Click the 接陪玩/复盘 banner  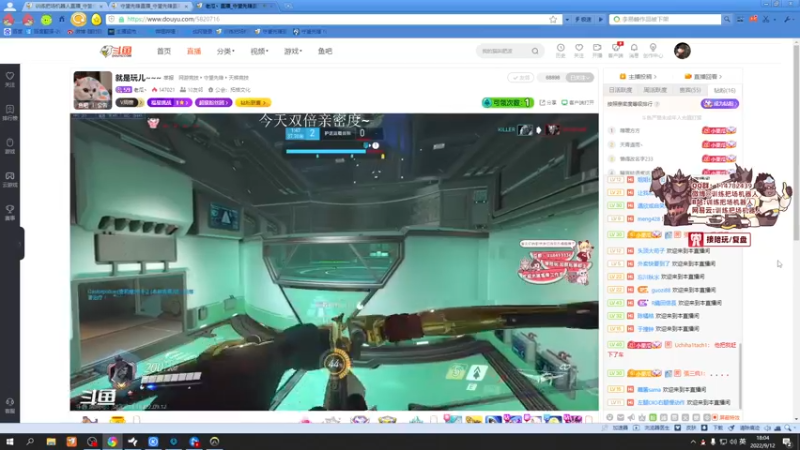pyautogui.click(x=719, y=239)
